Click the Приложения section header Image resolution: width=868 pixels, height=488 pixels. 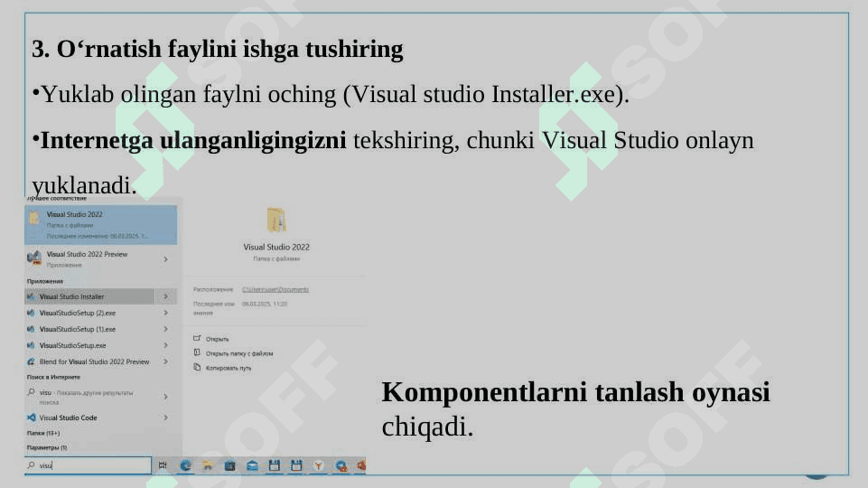45,281
